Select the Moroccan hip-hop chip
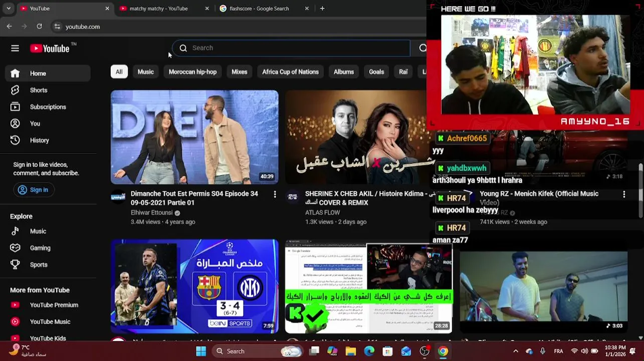 tap(192, 72)
